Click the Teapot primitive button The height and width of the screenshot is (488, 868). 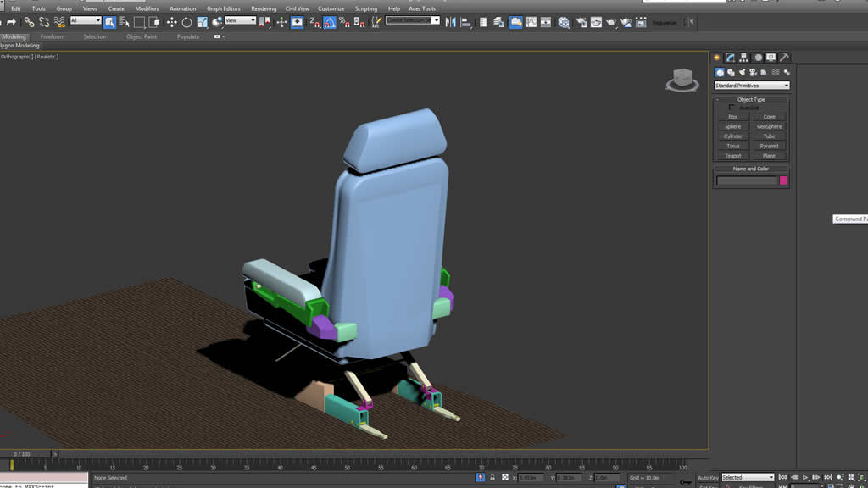[733, 156]
